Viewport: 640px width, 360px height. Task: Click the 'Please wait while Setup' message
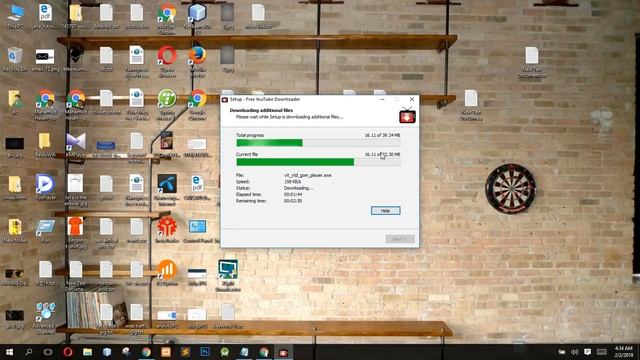[289, 117]
